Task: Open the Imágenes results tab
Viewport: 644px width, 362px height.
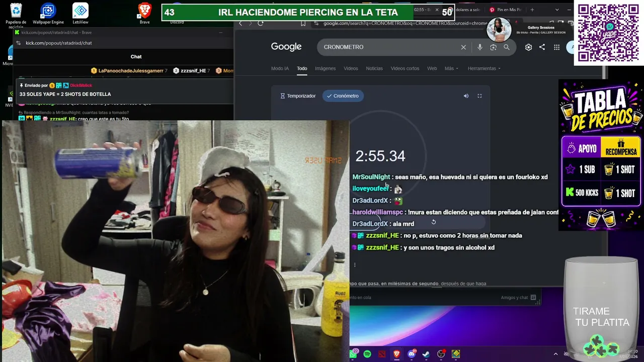Action: coord(325,68)
